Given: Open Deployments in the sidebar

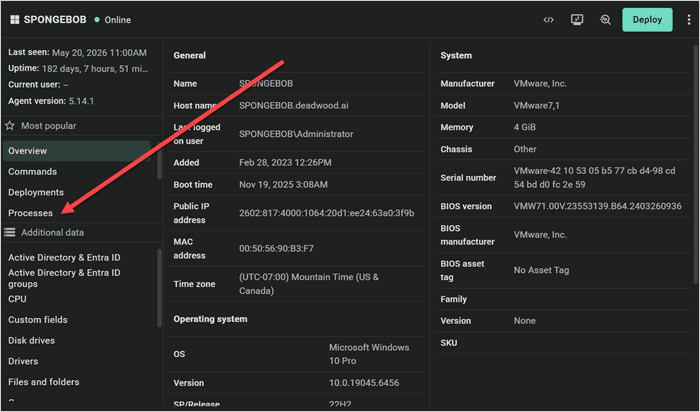Looking at the screenshot, I should coord(36,192).
